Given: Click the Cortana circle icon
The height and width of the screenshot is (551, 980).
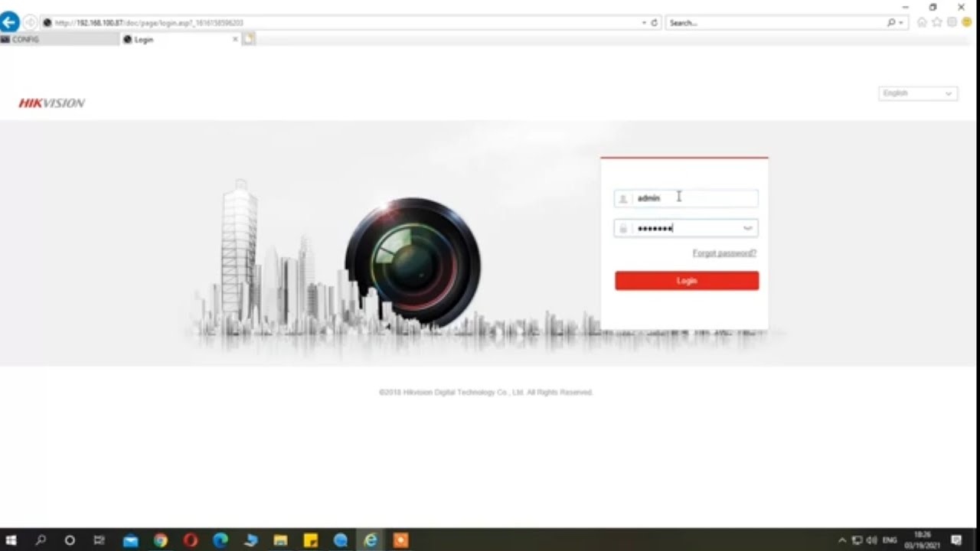Looking at the screenshot, I should [x=70, y=540].
